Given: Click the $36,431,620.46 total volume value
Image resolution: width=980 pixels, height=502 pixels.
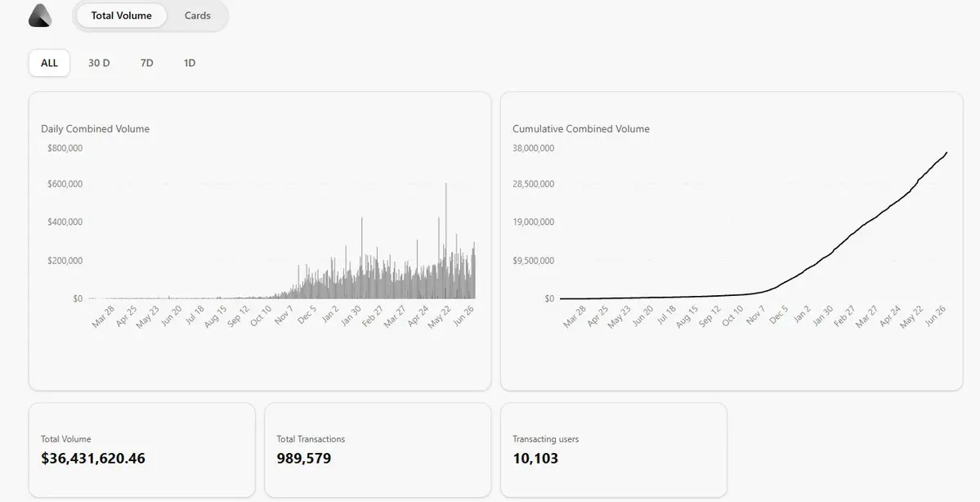Looking at the screenshot, I should click(x=93, y=458).
